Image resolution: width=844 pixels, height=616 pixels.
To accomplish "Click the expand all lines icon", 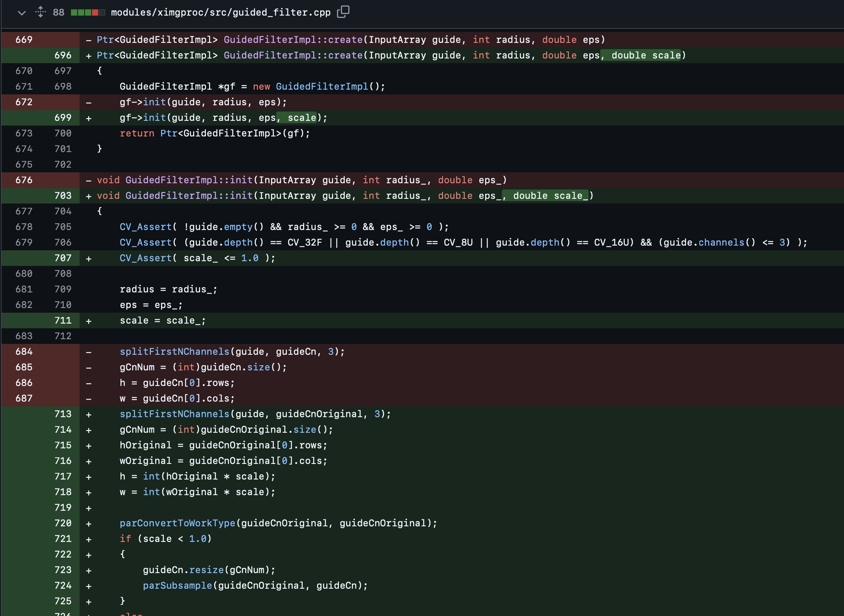I will (41, 12).
